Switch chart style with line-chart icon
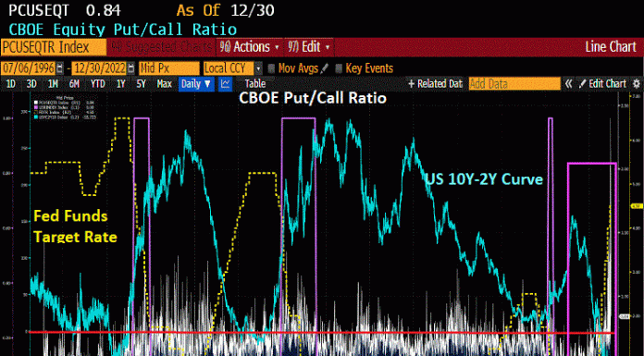Viewport: 644px width, 356px height. pos(225,84)
